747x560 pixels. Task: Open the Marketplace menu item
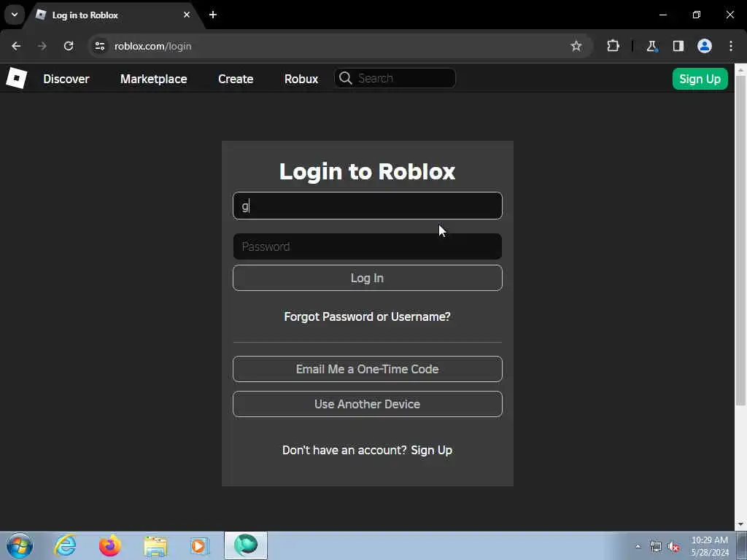[x=153, y=79]
